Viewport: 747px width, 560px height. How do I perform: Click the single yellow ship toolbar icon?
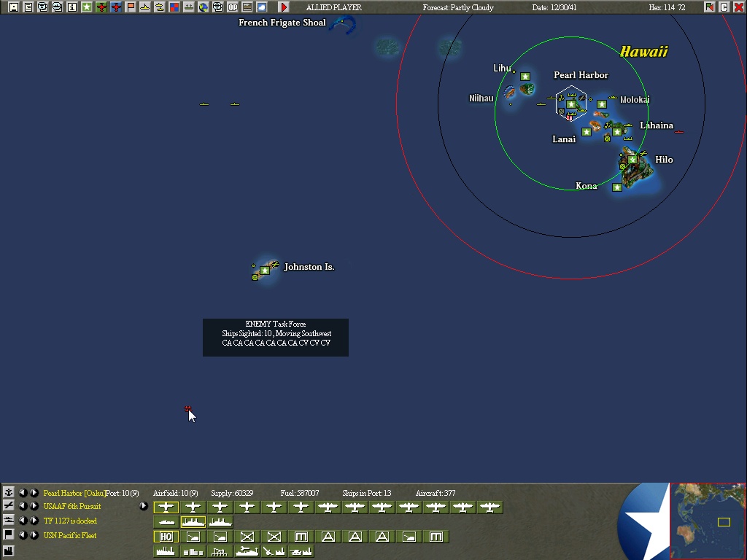click(145, 7)
